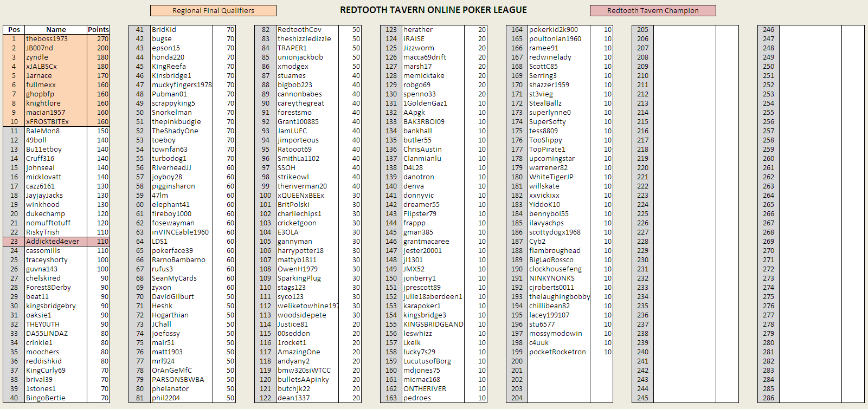This screenshot has width=868, height=409.
Task: Click the mossymodowin cell
Action: (559, 334)
